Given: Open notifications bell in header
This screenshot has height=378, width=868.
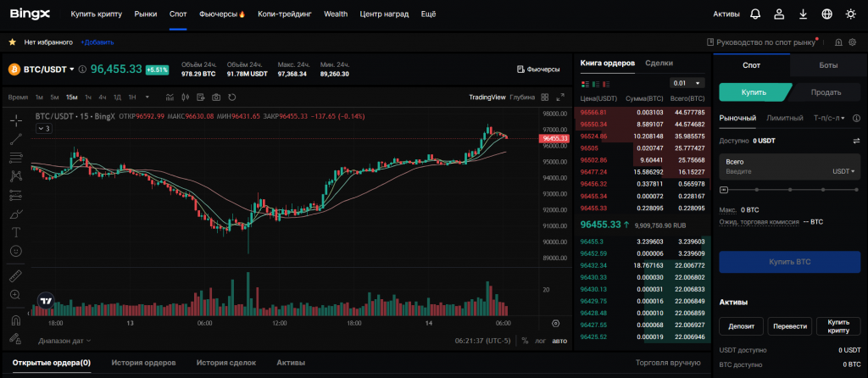Looking at the screenshot, I should pyautogui.click(x=755, y=14).
